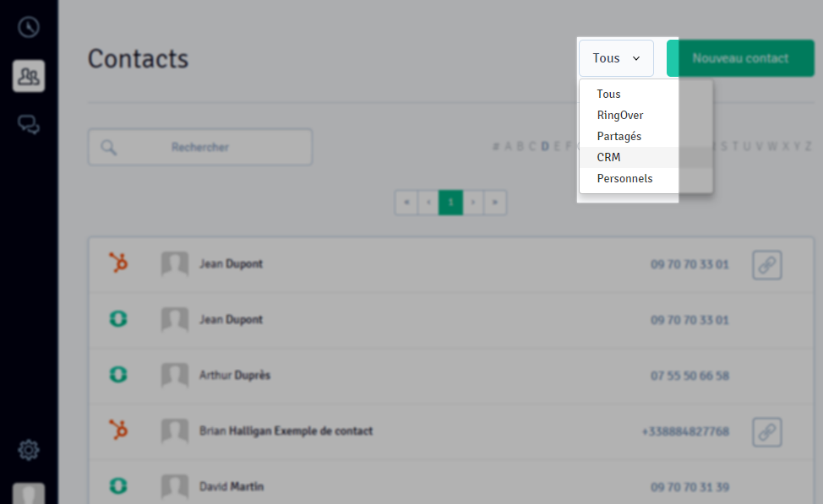
Task: Collapse the Tous filter dropdown
Action: pyautogui.click(x=616, y=58)
